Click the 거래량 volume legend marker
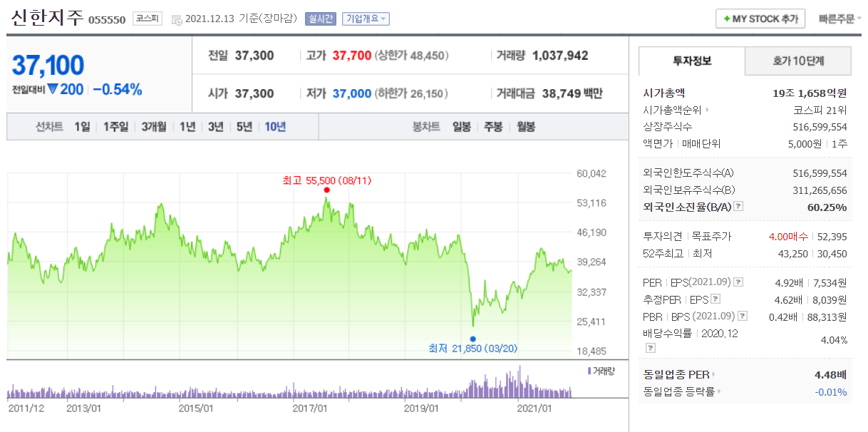Image resolution: width=868 pixels, height=432 pixels. click(589, 371)
